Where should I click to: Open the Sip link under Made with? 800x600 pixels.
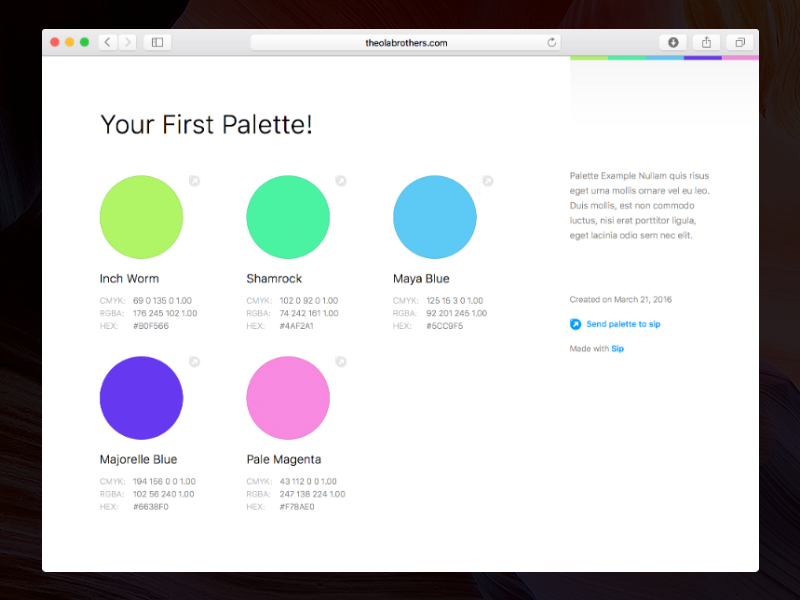[x=618, y=348]
